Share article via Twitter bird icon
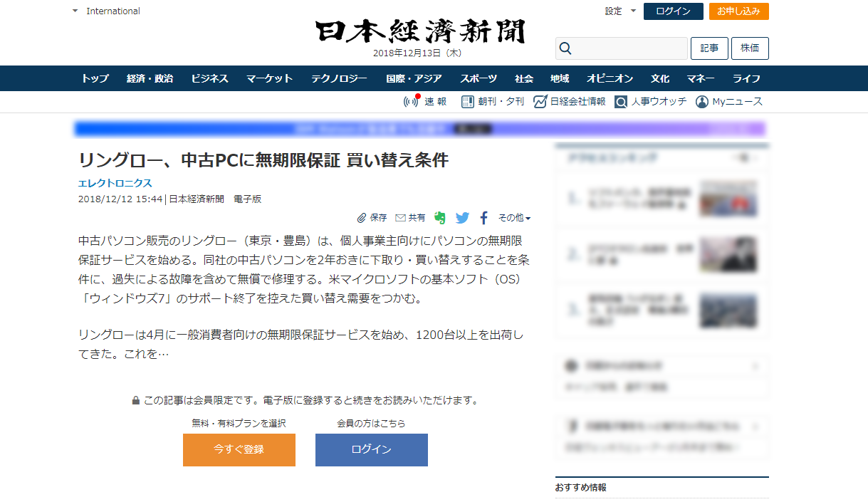 [x=462, y=218]
